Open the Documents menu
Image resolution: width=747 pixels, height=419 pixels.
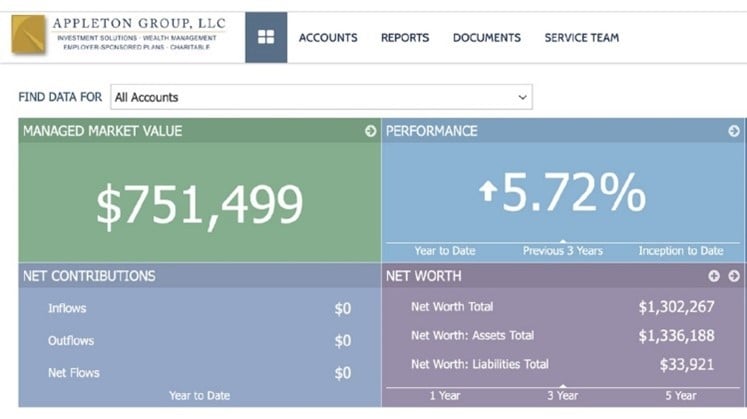click(487, 38)
